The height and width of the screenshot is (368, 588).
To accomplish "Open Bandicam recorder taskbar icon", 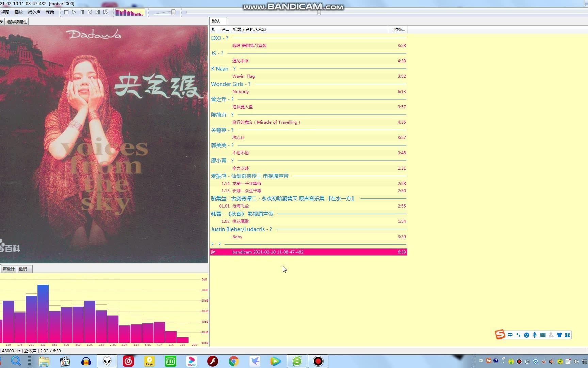I will [x=318, y=361].
